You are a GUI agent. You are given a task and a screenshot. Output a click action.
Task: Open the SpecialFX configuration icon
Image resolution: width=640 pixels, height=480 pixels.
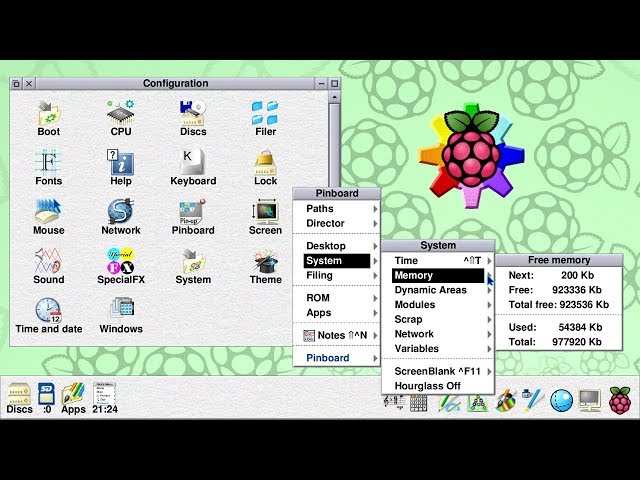pyautogui.click(x=121, y=267)
